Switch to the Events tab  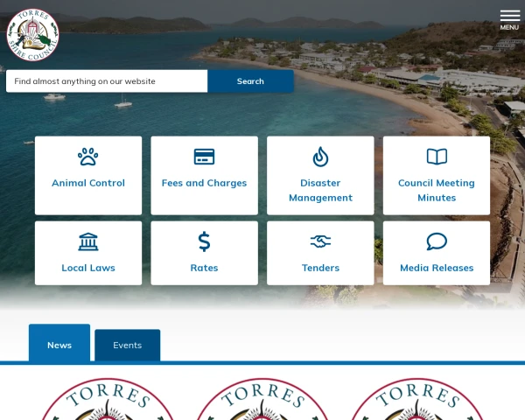point(127,346)
